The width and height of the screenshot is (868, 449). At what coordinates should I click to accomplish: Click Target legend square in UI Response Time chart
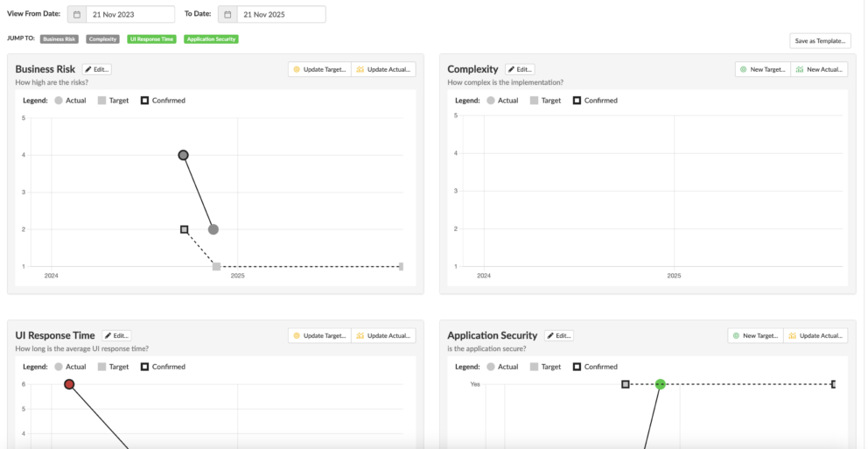pos(101,367)
